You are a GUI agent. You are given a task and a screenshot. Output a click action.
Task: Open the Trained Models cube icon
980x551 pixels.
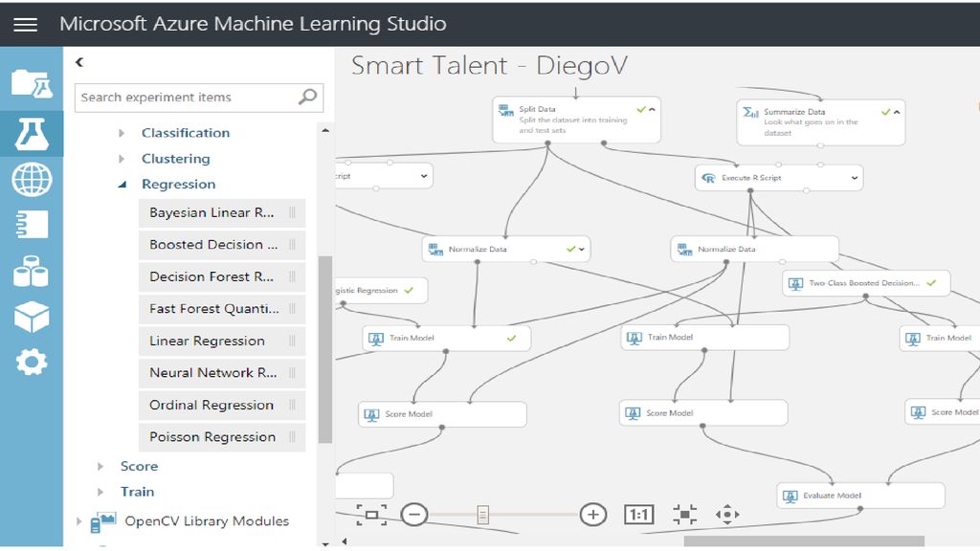32,316
